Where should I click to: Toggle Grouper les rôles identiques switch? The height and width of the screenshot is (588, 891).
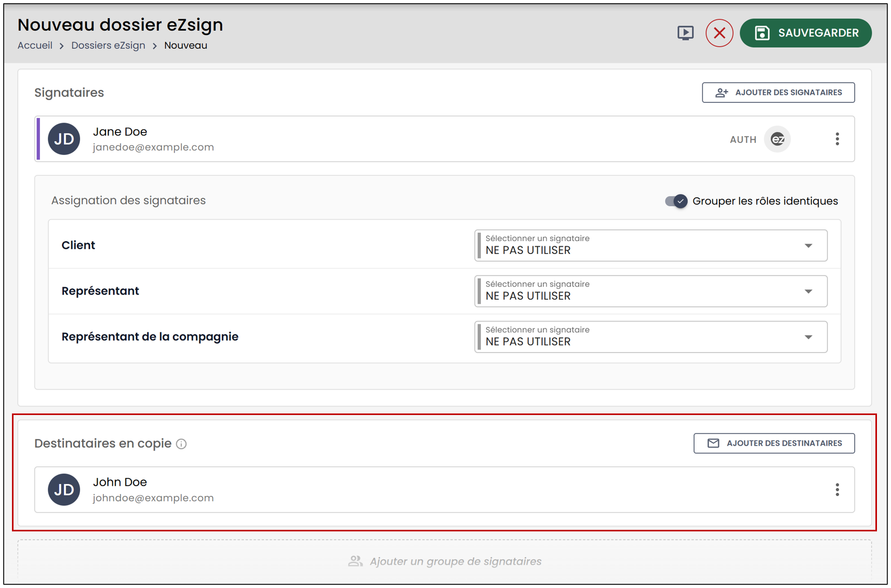[x=676, y=201]
